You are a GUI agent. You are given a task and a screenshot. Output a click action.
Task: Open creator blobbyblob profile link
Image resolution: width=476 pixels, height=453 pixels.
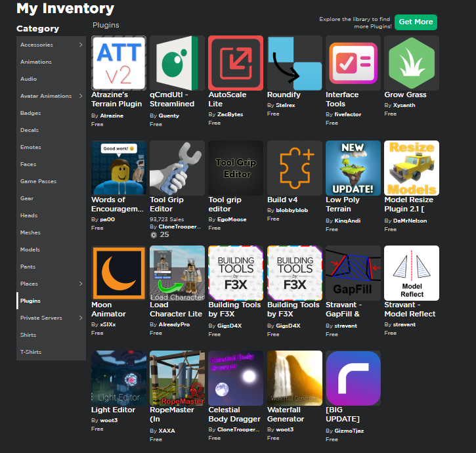point(292,210)
